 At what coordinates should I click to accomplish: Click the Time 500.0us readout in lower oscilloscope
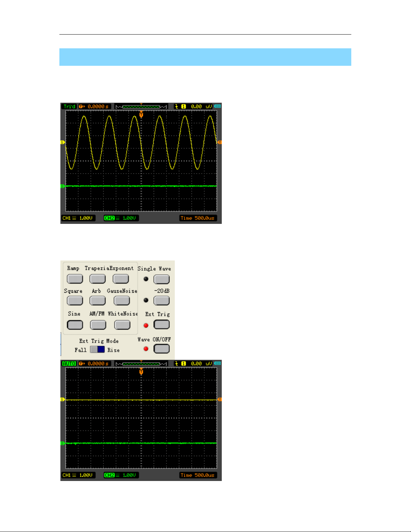[198, 475]
